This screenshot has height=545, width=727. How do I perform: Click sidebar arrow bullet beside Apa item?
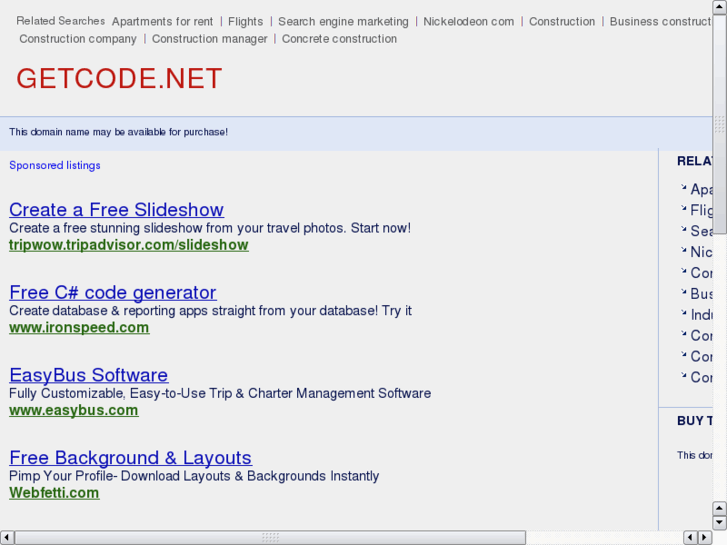(683, 187)
